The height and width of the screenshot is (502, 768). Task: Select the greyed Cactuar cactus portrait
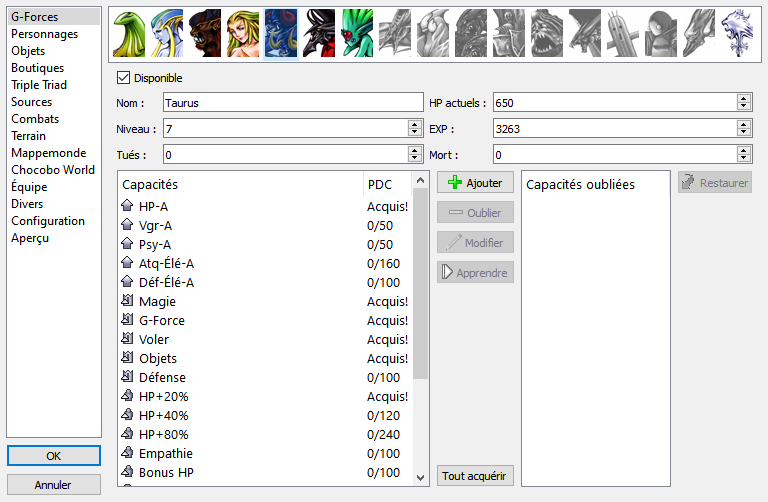(623, 34)
